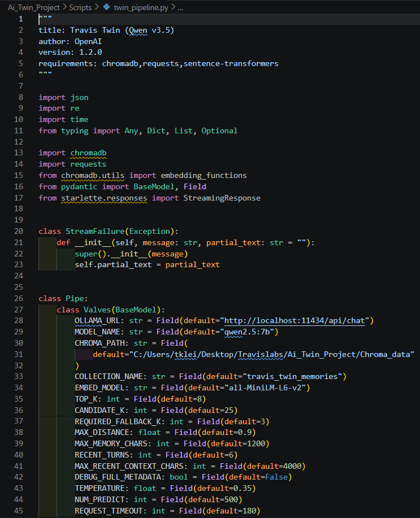Screen dimensions: 420x518
Task: Click the Ai_Twin_Project breadcrumb segment
Action: (34, 7)
